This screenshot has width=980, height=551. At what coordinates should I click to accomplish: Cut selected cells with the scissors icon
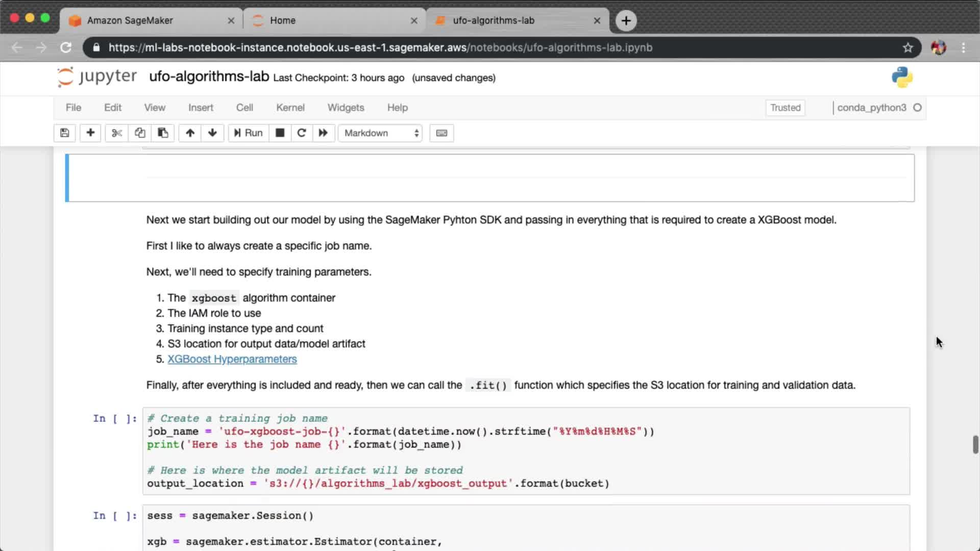pyautogui.click(x=117, y=133)
